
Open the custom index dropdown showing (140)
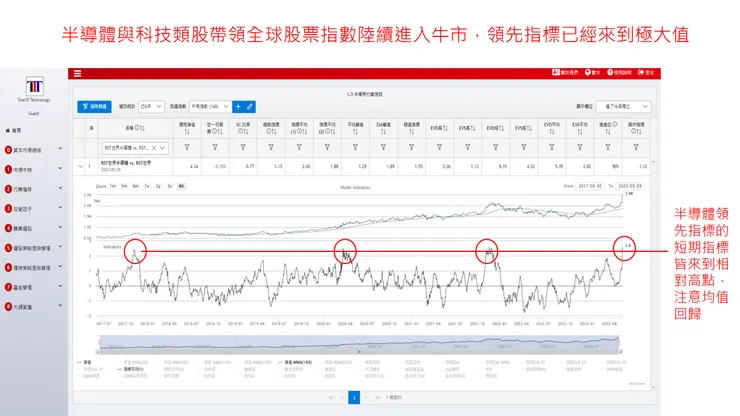[x=210, y=107]
